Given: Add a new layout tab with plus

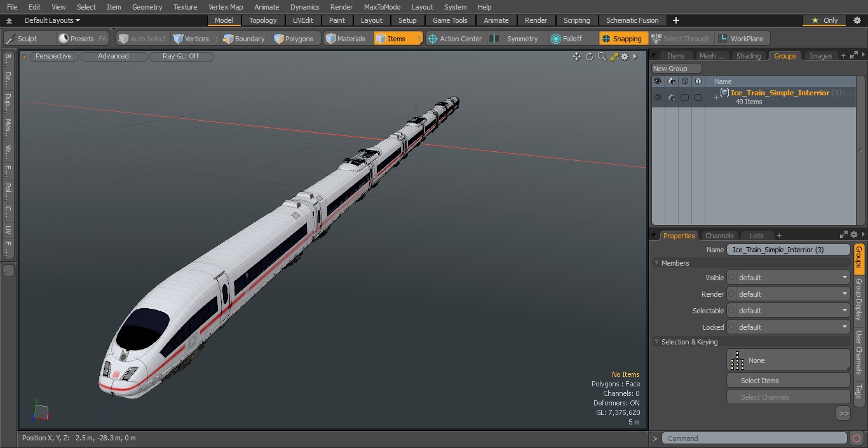Looking at the screenshot, I should click(676, 20).
